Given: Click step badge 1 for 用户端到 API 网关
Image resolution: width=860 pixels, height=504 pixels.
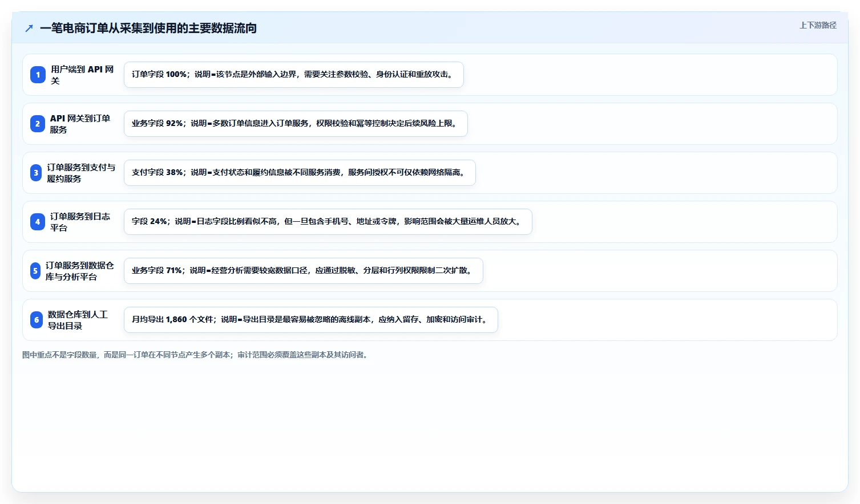Looking at the screenshot, I should pos(38,75).
